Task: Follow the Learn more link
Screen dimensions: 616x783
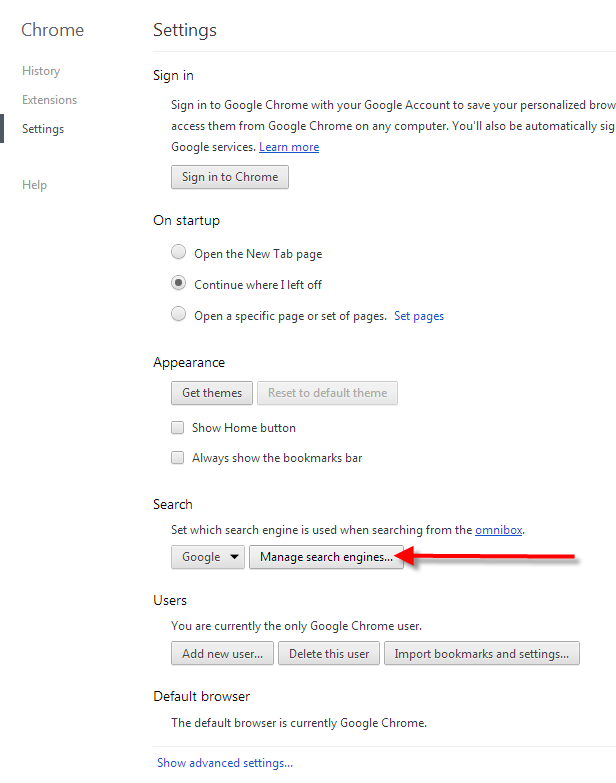Action: coord(289,147)
